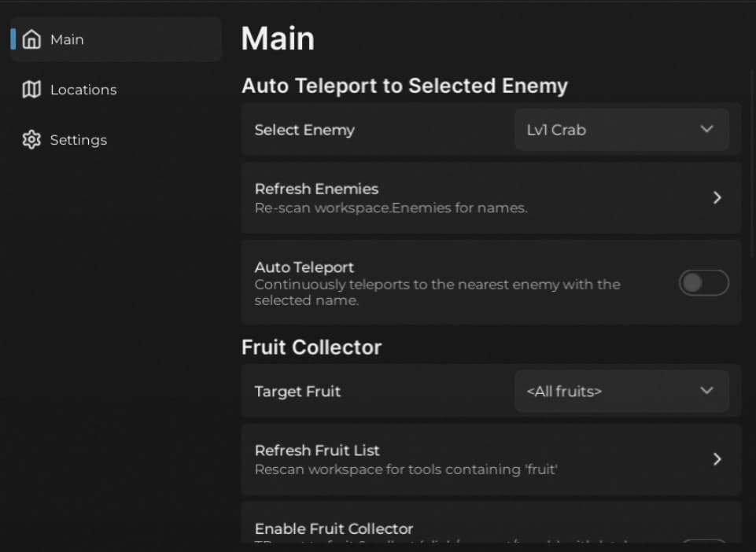Click the Fruit Collector section heading
Viewport: 756px width, 552px height.
(x=312, y=348)
